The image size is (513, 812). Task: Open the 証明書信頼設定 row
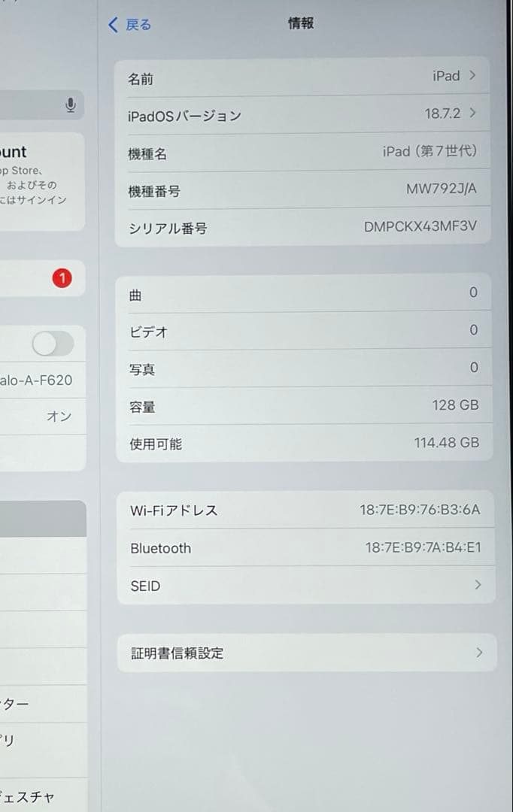(307, 653)
